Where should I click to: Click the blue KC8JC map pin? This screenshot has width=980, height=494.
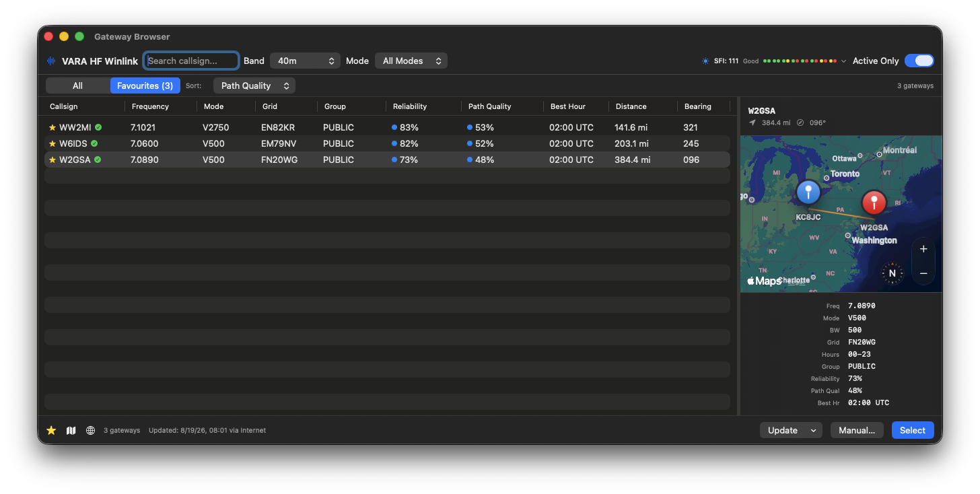[x=808, y=192]
